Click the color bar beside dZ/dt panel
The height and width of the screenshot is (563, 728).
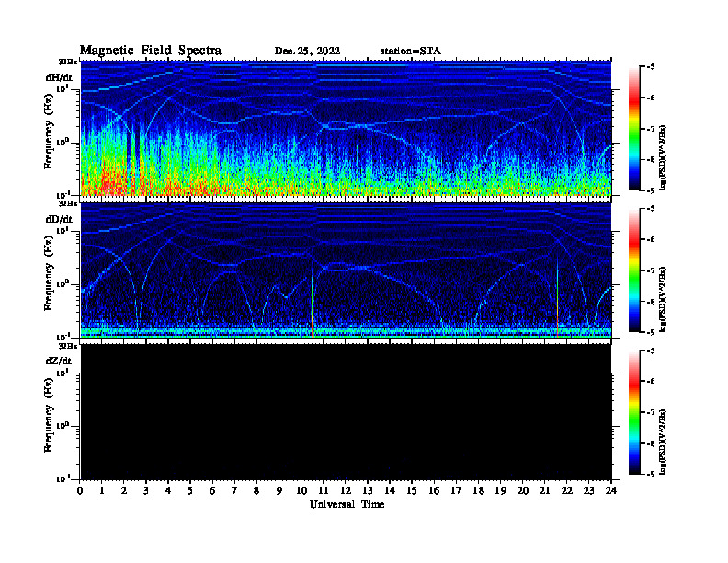click(x=634, y=412)
